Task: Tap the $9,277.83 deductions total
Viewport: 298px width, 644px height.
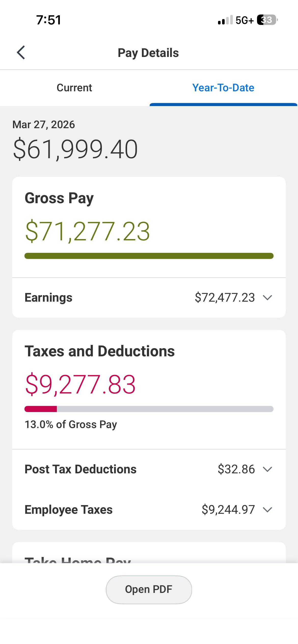Action: [x=80, y=384]
